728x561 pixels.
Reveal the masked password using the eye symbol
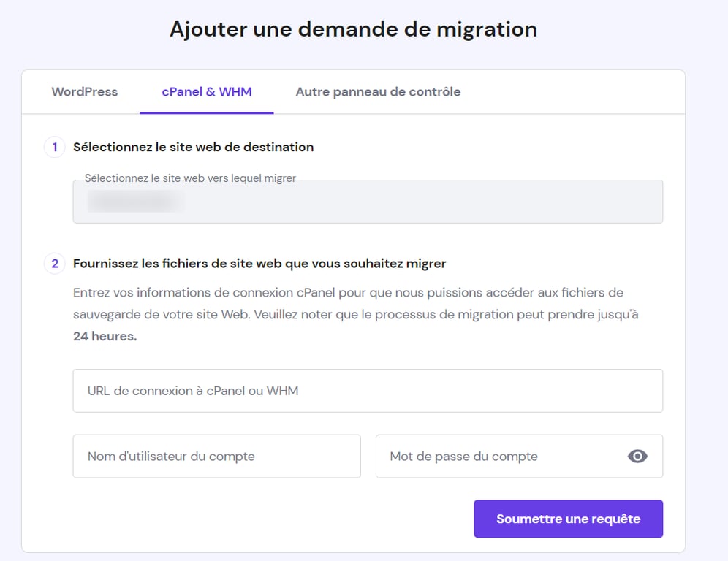[x=637, y=456]
